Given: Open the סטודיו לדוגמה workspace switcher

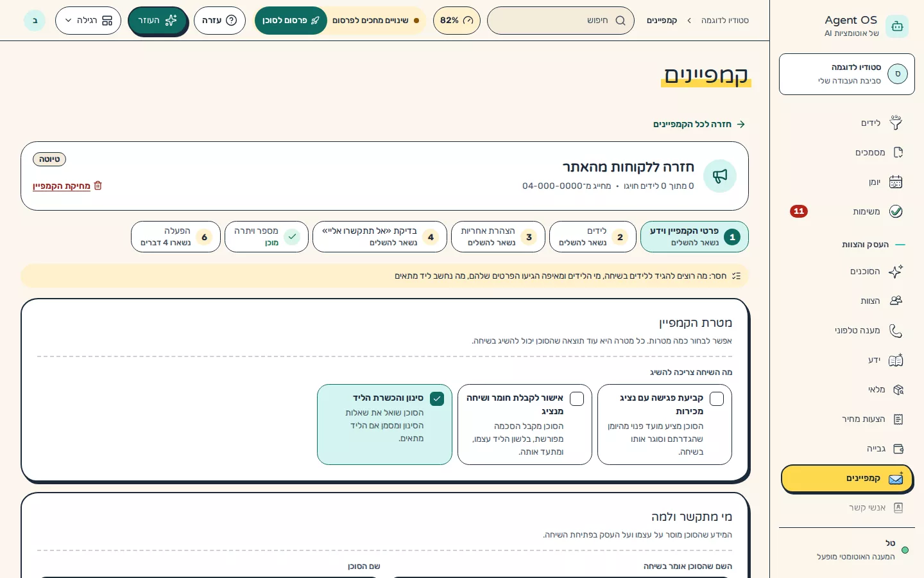Looking at the screenshot, I should click(847, 74).
